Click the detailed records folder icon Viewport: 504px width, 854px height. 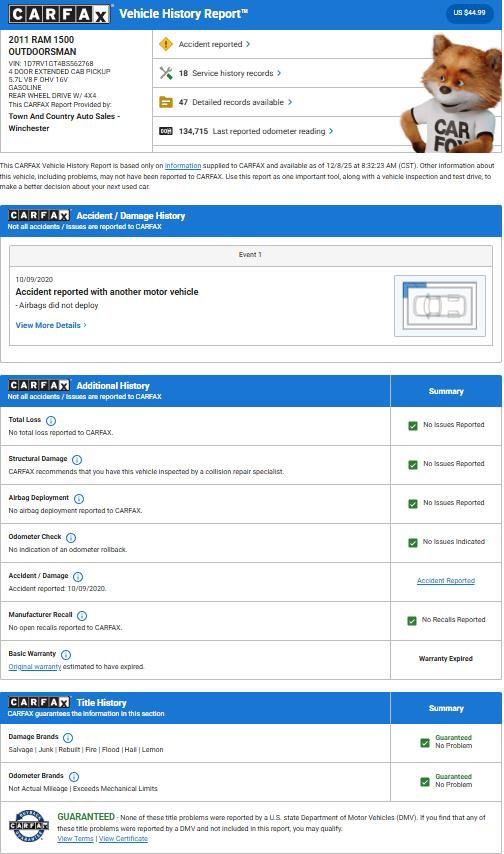[166, 102]
